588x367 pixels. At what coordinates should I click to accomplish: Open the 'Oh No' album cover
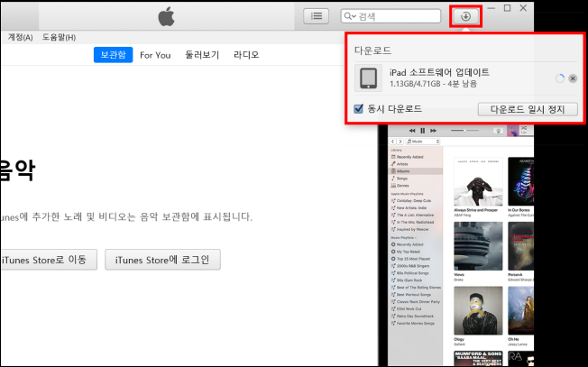pos(521,310)
